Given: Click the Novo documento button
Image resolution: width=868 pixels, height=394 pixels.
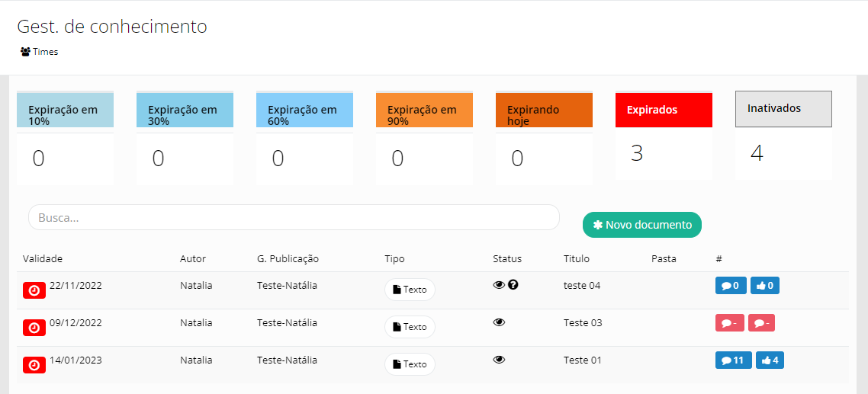Looking at the screenshot, I should tap(641, 225).
